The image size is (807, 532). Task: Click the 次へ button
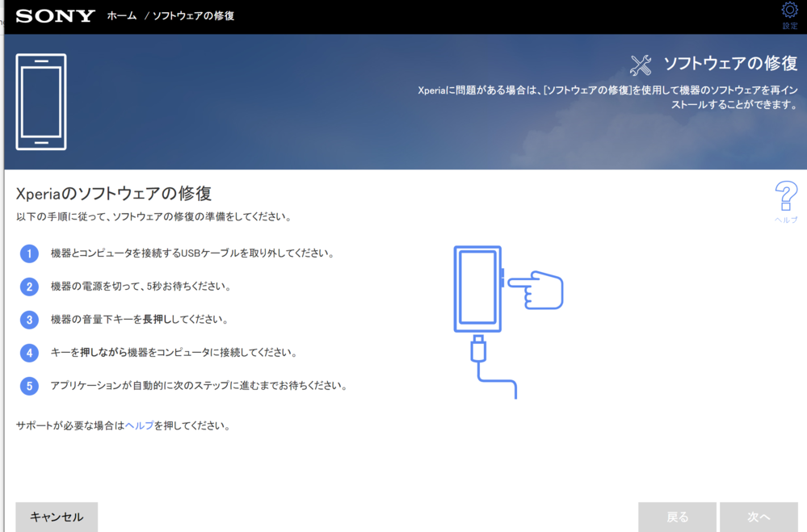759,517
